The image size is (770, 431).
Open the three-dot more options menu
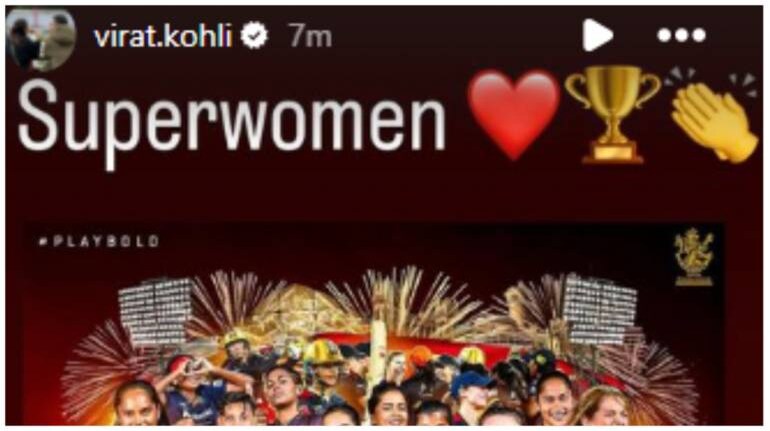click(681, 35)
